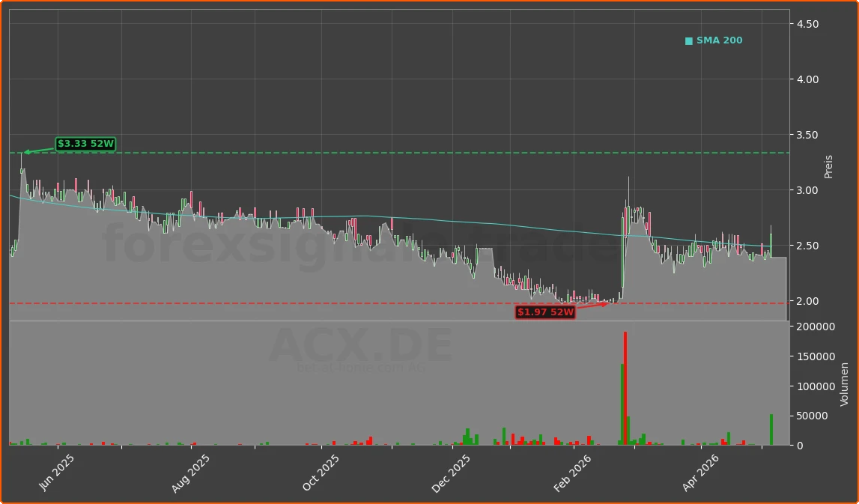Click the Aug 2025 axis label
Viewport: 859px width, 504px height.
pyautogui.click(x=190, y=473)
